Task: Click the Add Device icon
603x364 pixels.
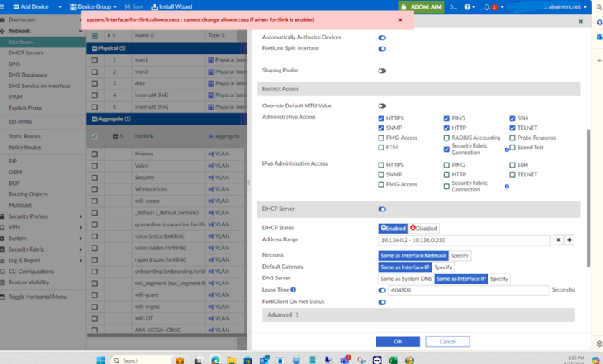Action: pyautogui.click(x=16, y=6)
